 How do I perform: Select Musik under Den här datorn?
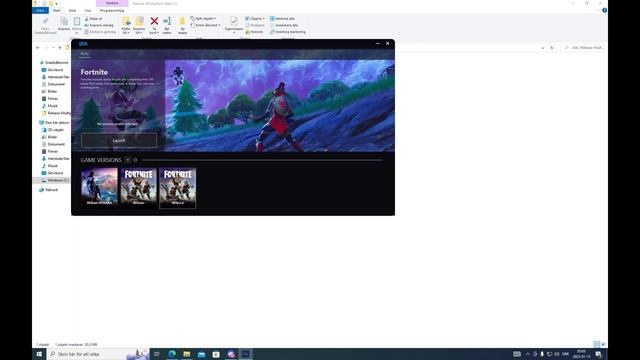pos(50,166)
